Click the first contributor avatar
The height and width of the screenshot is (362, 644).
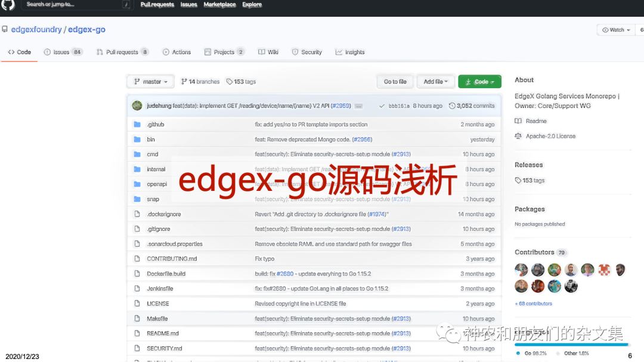click(x=521, y=270)
